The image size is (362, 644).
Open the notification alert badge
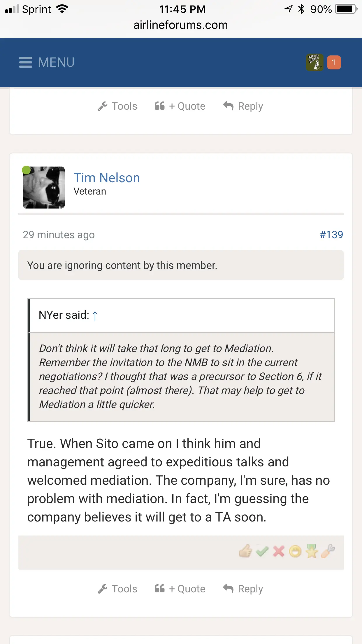click(x=334, y=62)
